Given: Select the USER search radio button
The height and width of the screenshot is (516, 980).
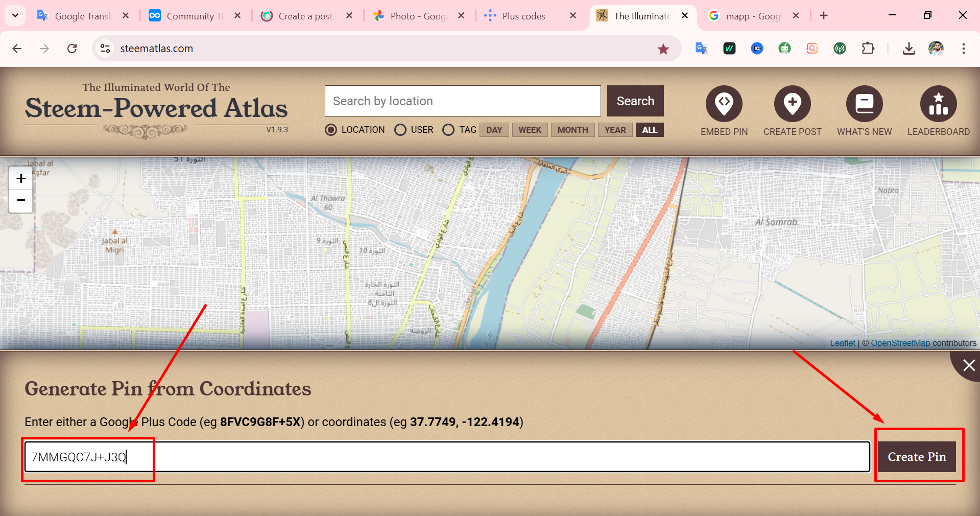Looking at the screenshot, I should point(400,130).
